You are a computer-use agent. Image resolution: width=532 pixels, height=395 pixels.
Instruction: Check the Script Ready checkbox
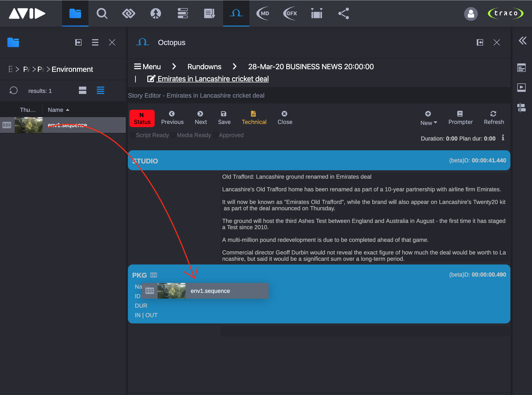[133, 135]
